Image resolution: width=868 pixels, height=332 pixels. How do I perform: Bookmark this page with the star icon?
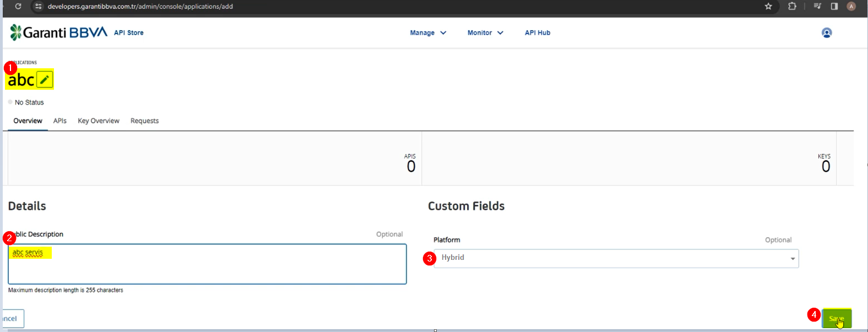coord(768,7)
